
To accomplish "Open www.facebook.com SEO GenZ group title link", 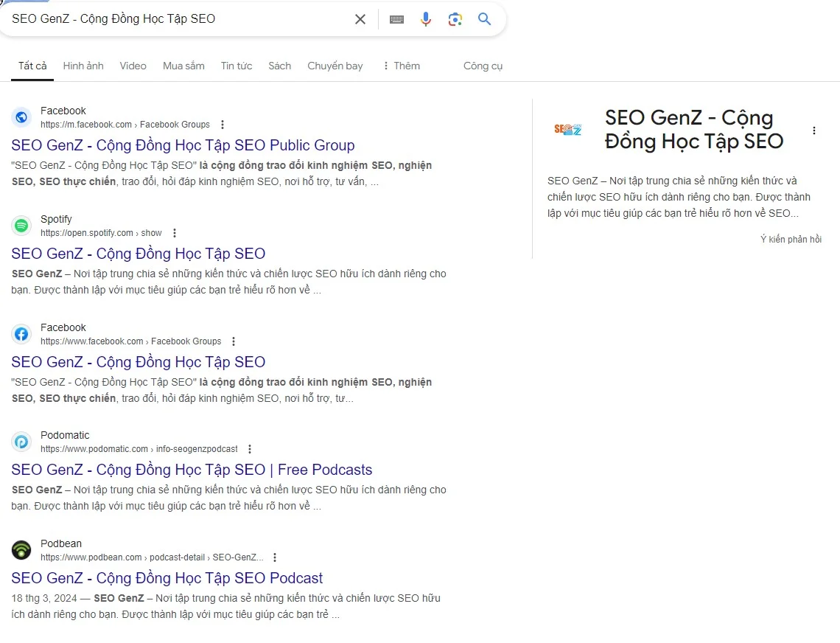I will 139,362.
